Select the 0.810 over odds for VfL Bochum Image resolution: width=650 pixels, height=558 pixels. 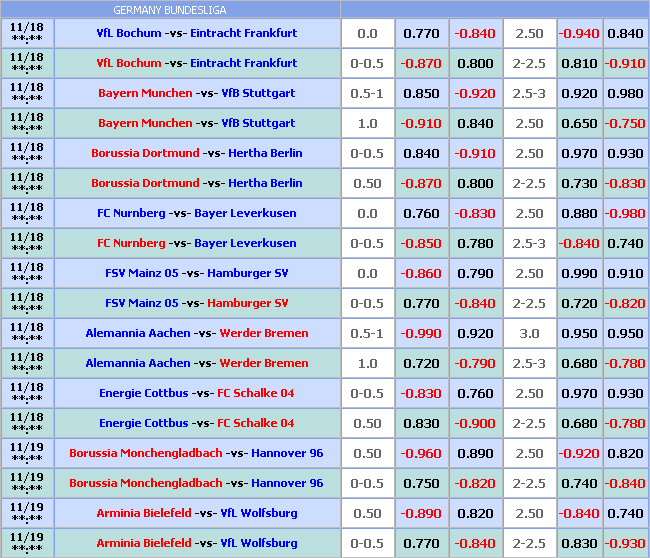[579, 63]
